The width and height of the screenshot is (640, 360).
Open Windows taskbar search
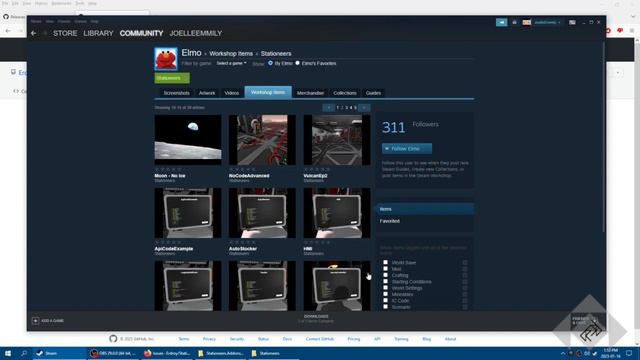pyautogui.click(x=24, y=353)
